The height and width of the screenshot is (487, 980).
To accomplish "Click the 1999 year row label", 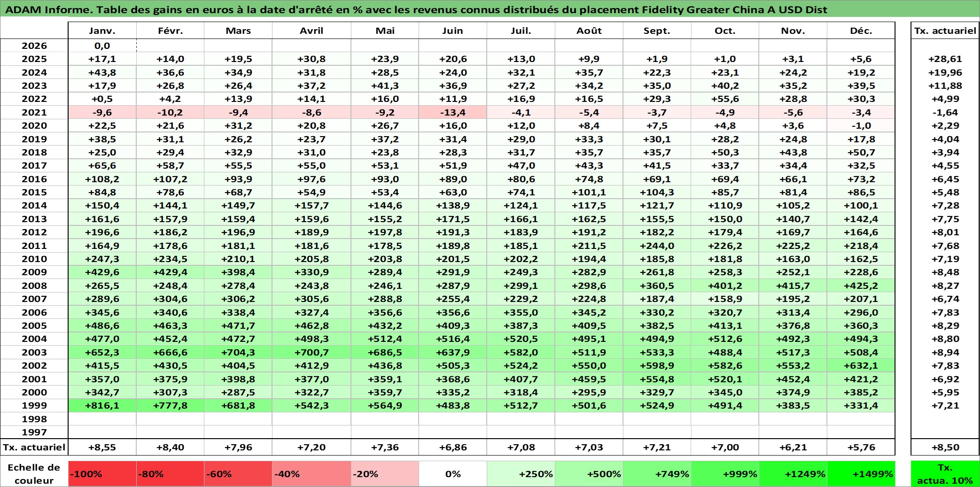I will 34,405.
